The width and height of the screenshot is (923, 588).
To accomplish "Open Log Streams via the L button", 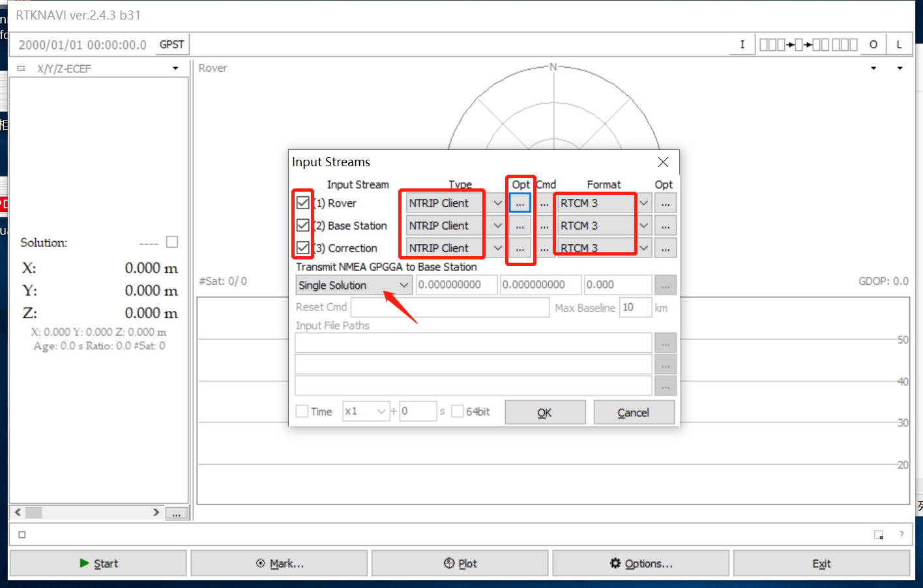I will click(899, 44).
